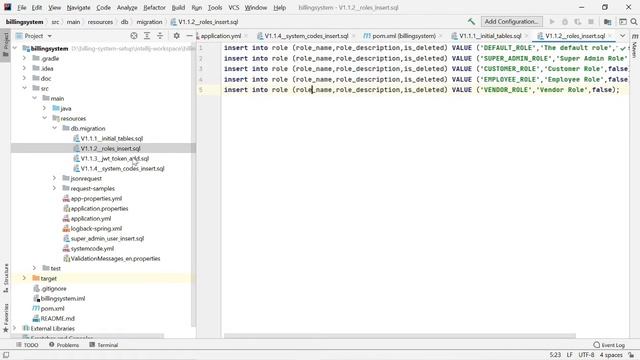Image resolution: width=640 pixels, height=360 pixels.
Task: Open the Refactor menu
Action: (x=154, y=8)
